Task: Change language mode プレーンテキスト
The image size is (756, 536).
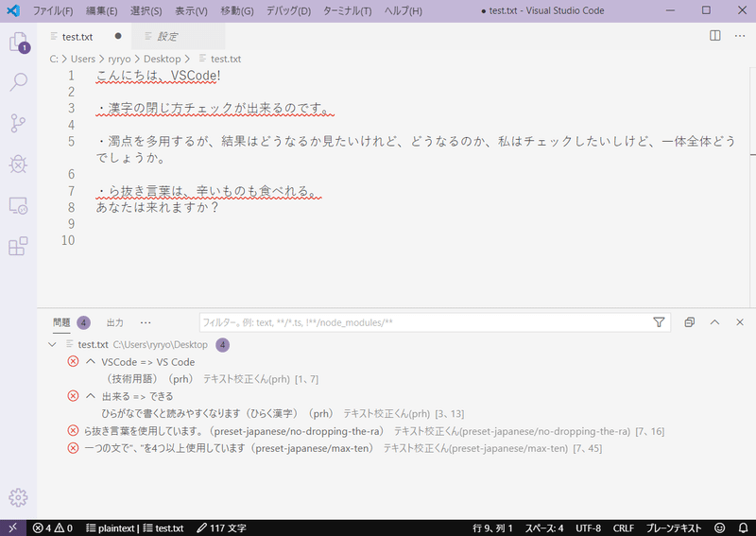Action: pos(674,528)
